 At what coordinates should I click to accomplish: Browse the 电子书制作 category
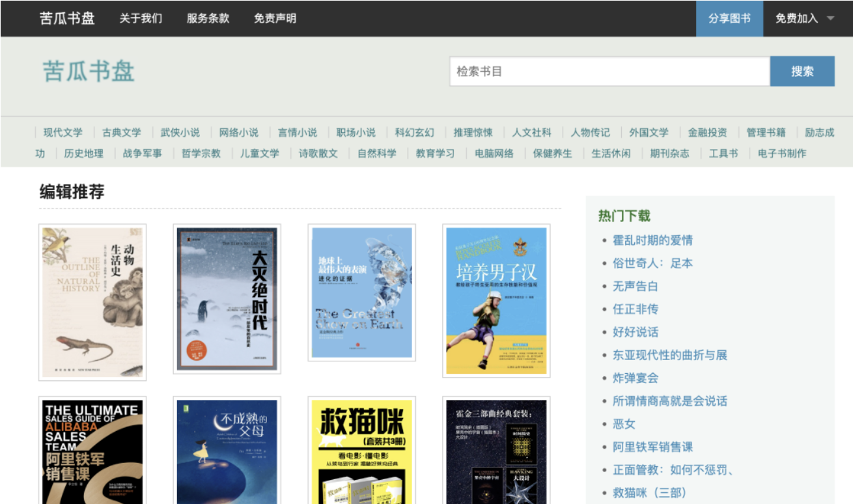(782, 153)
